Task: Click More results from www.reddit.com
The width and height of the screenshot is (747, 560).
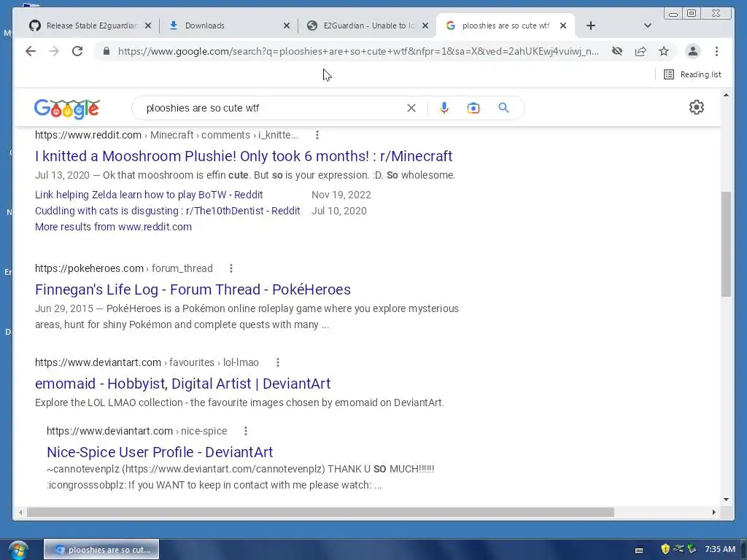Action: (113, 227)
